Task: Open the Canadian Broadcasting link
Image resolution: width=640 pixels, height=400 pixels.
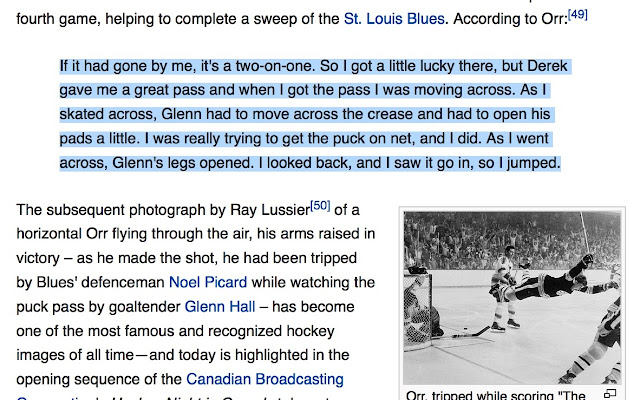Action: [x=265, y=379]
